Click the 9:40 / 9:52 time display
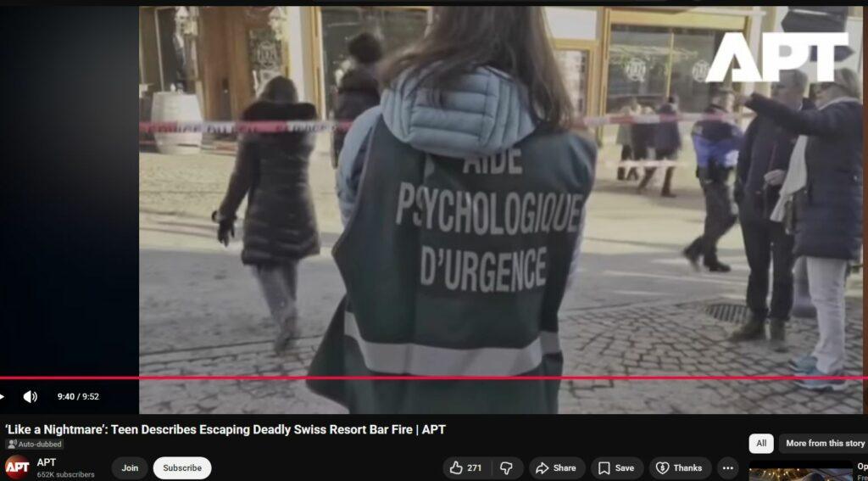 (78, 396)
